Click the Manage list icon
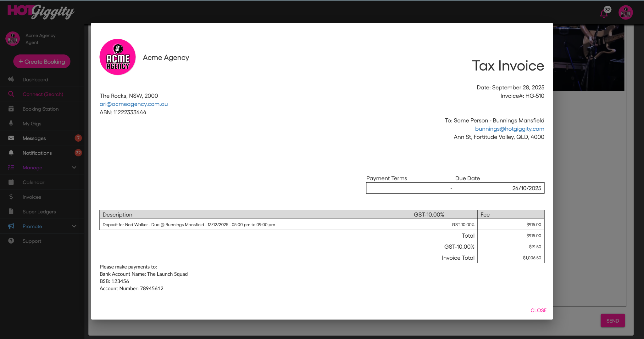Screen dimensions: 644x339 pos(11,167)
